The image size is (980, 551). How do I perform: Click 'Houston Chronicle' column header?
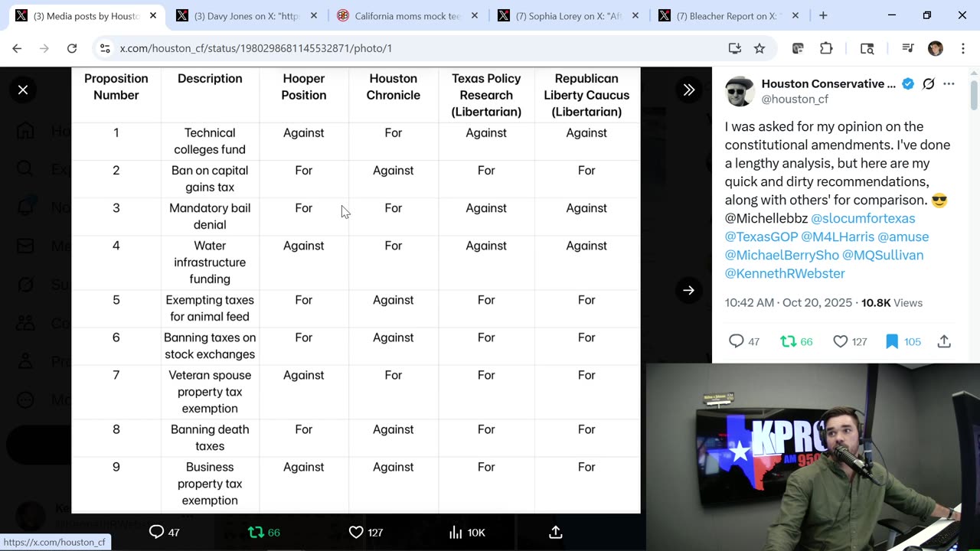click(x=393, y=86)
